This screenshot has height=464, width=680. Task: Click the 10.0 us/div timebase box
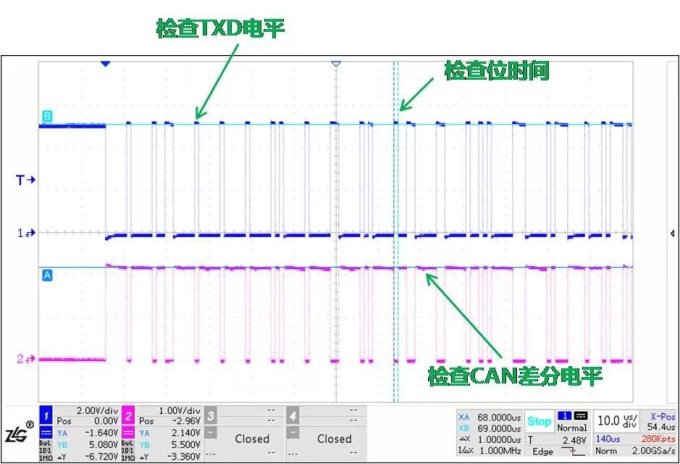616,421
